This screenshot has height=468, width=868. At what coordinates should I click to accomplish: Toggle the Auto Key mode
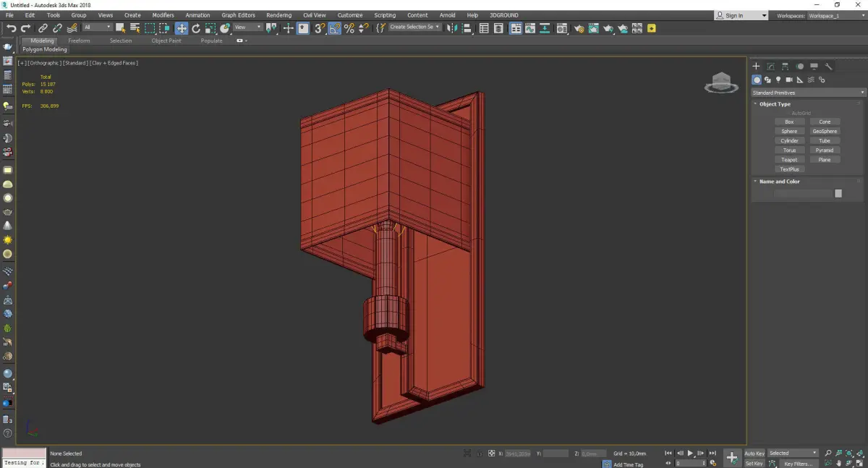click(x=754, y=454)
